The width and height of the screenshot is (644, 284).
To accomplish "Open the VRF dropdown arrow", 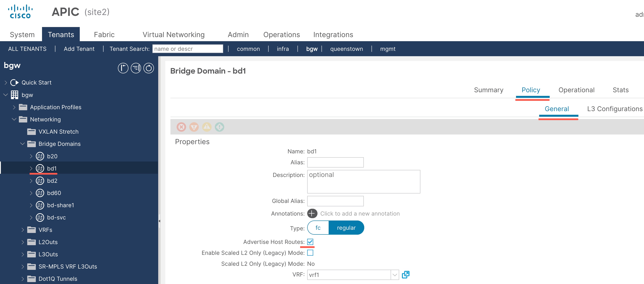I will point(395,275).
